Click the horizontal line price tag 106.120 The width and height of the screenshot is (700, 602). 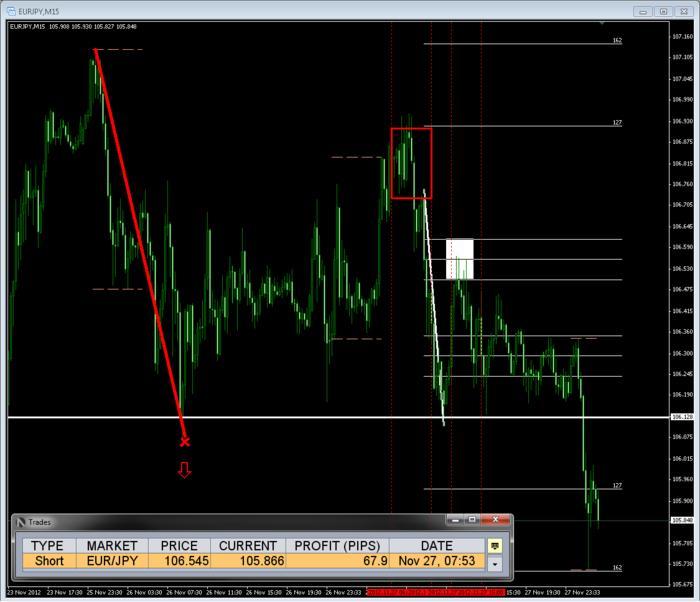click(x=683, y=417)
